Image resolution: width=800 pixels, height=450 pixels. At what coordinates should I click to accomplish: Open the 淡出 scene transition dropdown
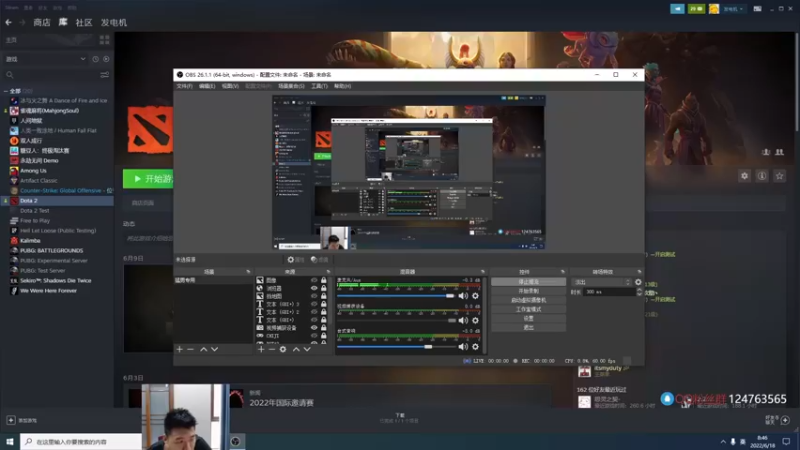[602, 282]
